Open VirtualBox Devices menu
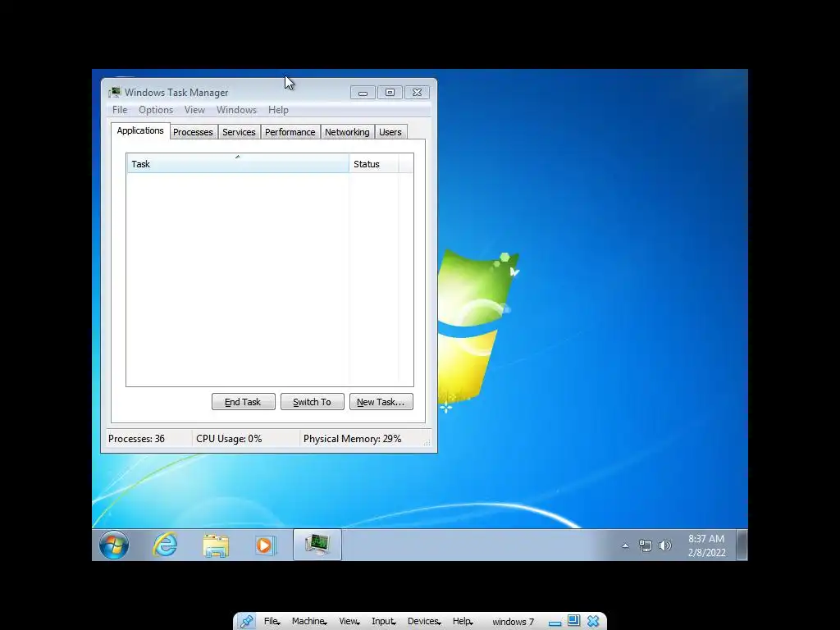 coord(424,622)
